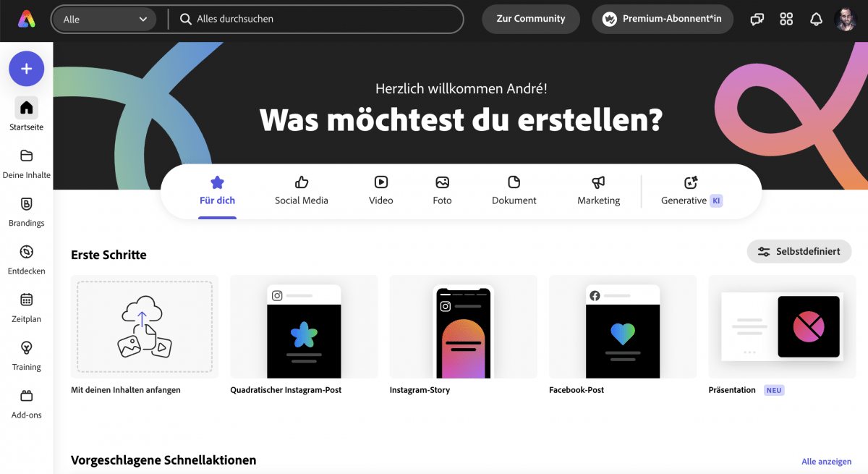Click the Zur Community button
Viewport: 868px width, 474px height.
pyautogui.click(x=531, y=20)
